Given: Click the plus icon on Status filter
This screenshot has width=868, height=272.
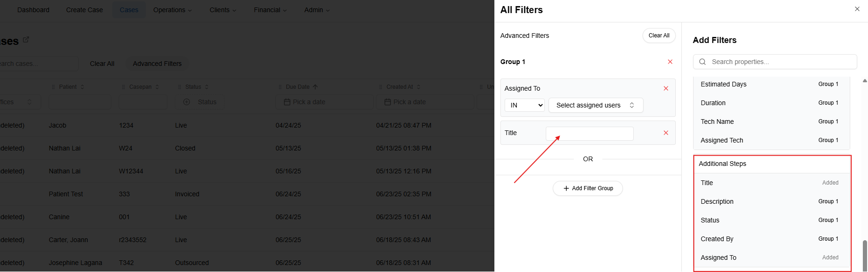Looking at the screenshot, I should 187,102.
